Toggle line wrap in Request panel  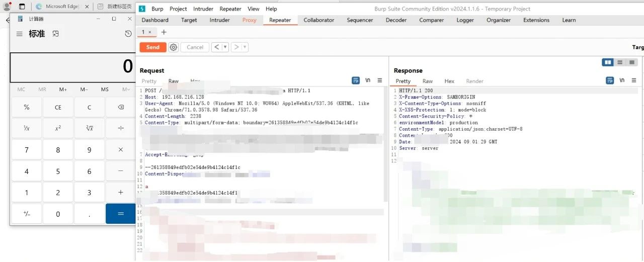click(356, 80)
